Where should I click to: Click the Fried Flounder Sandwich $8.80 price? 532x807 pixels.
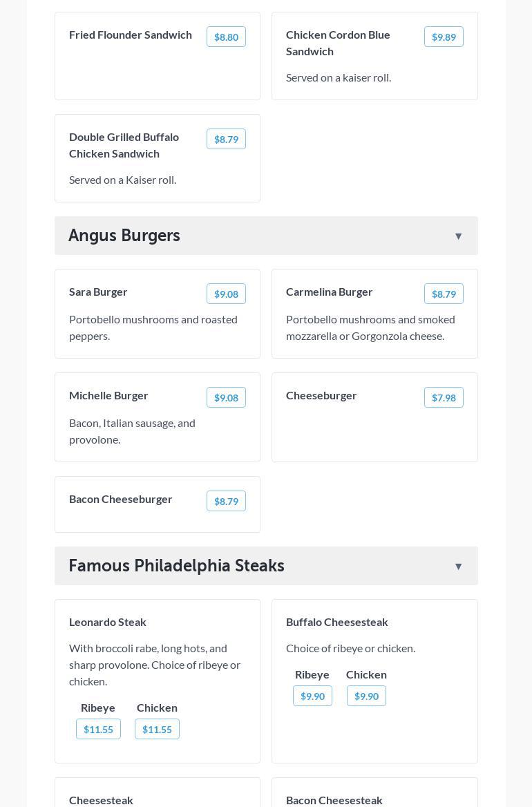coord(226,37)
